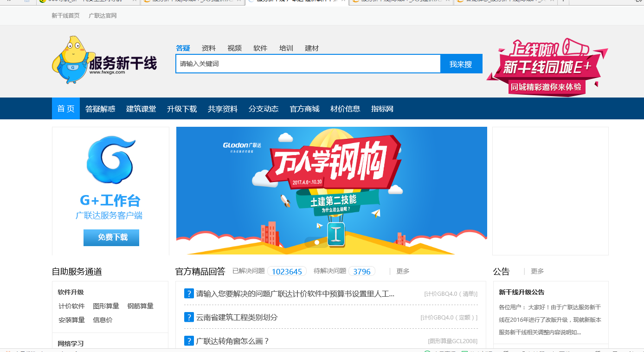Focus the 请输入关键词 search field

point(308,64)
